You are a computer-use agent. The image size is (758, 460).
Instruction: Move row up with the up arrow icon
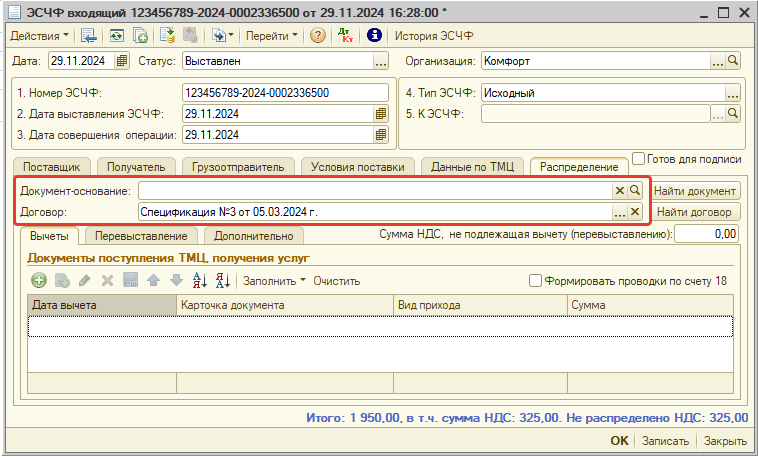(153, 280)
